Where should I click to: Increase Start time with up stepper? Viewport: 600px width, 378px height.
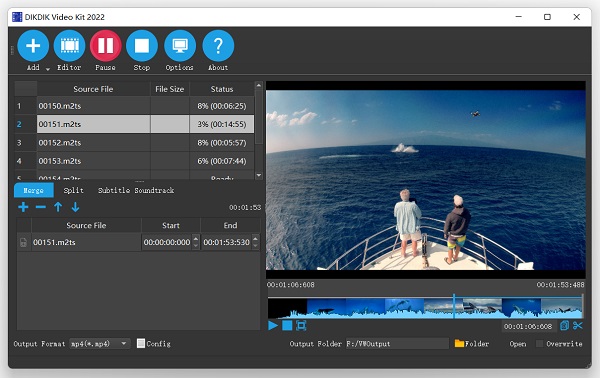[x=196, y=238]
